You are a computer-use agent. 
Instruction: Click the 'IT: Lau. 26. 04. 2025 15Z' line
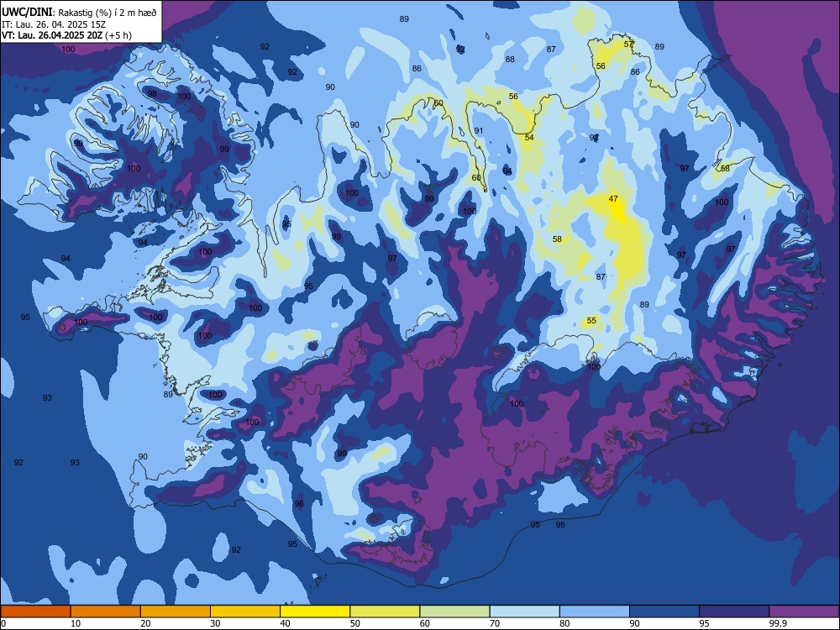coord(53,24)
